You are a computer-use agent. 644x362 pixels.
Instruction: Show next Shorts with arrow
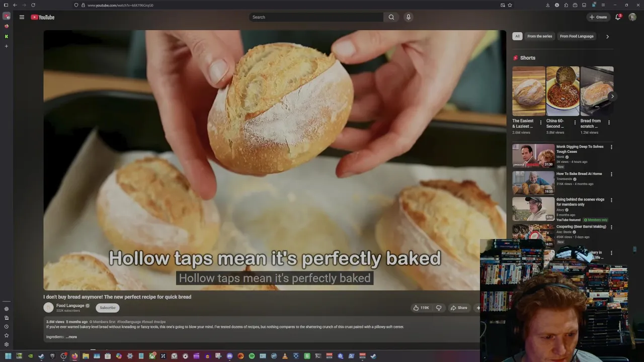point(612,96)
